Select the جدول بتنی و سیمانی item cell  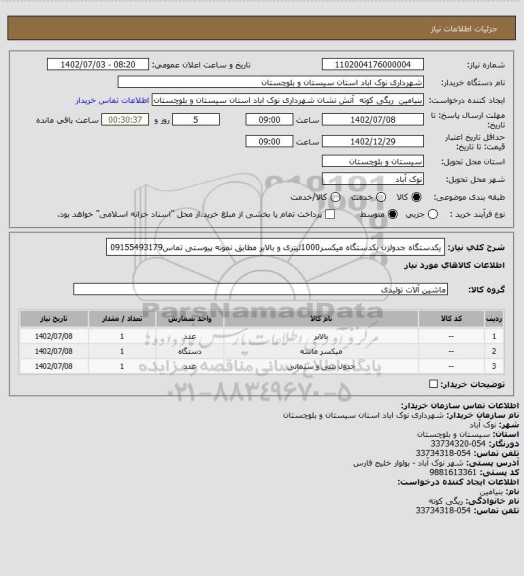(321, 366)
